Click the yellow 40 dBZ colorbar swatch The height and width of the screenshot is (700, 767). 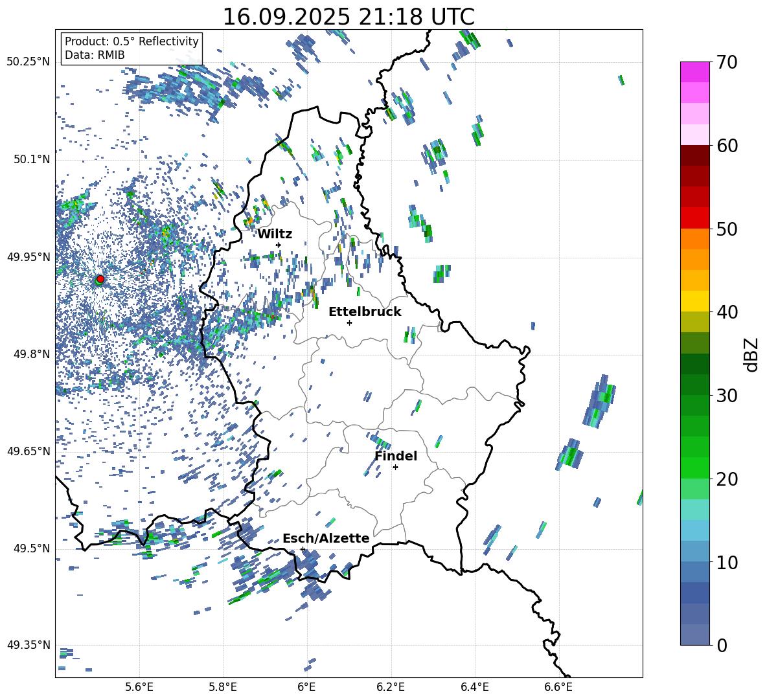coord(694,301)
